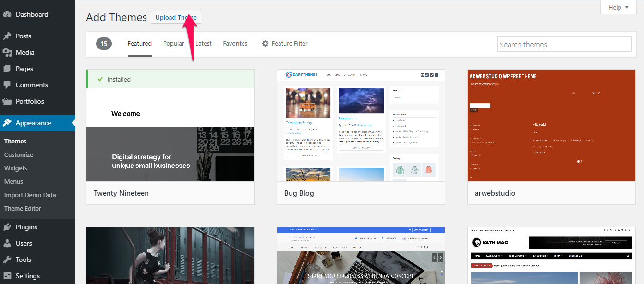The image size is (644, 284).
Task: Click the Bug Blog theme screenshot
Action: click(361, 126)
